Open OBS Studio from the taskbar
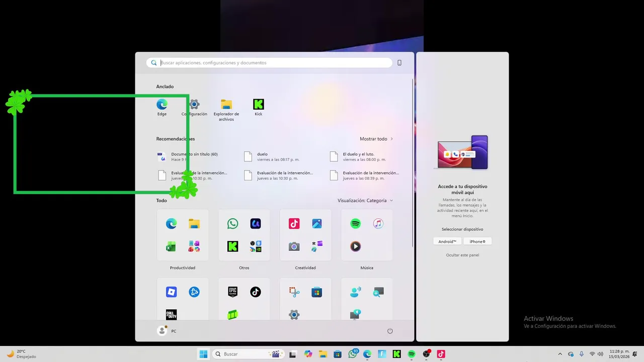The width and height of the screenshot is (644, 362). point(426,354)
